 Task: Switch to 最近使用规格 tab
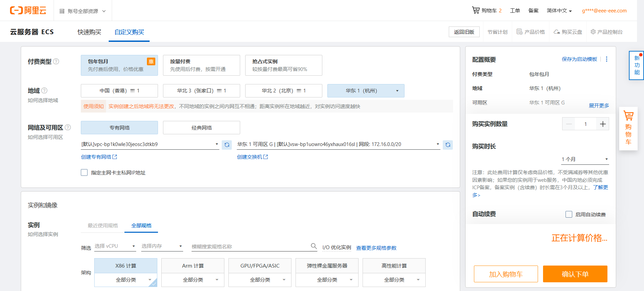[103, 225]
